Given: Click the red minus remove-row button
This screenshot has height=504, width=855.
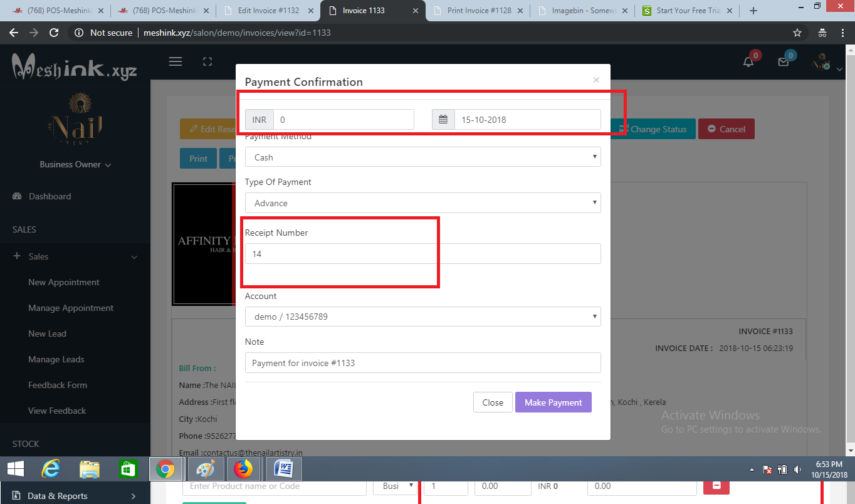Looking at the screenshot, I should (716, 486).
